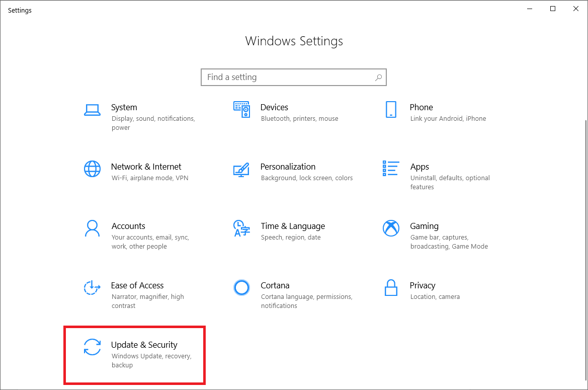Select the Accounts person icon
The width and height of the screenshot is (588, 390).
(92, 228)
